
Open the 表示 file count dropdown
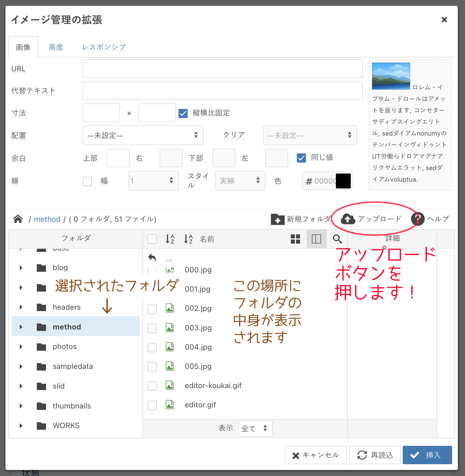pyautogui.click(x=255, y=429)
